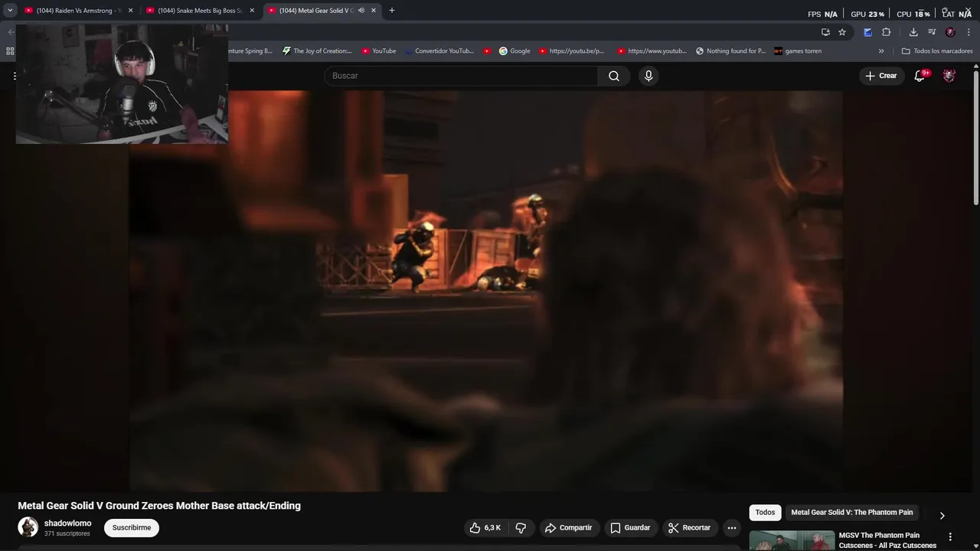
Task: Open the youtu.be/p... bookmark
Action: pyautogui.click(x=571, y=51)
